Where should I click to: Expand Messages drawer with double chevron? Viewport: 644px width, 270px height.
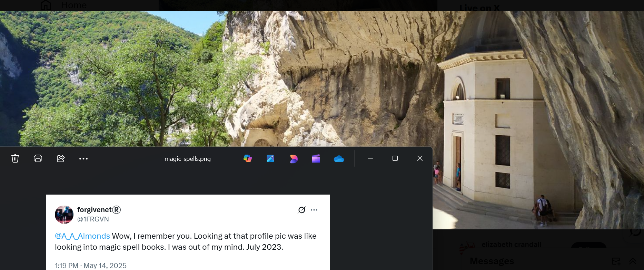[633, 261]
